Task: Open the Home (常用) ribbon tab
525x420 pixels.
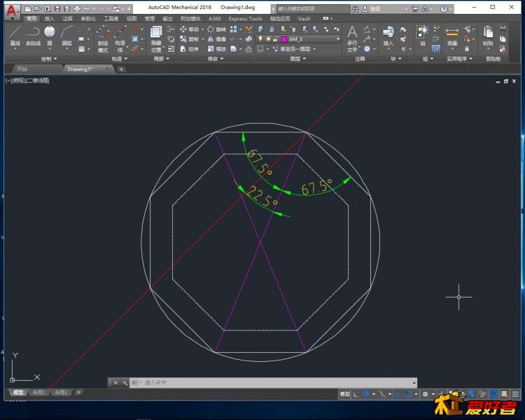Action: (31, 18)
